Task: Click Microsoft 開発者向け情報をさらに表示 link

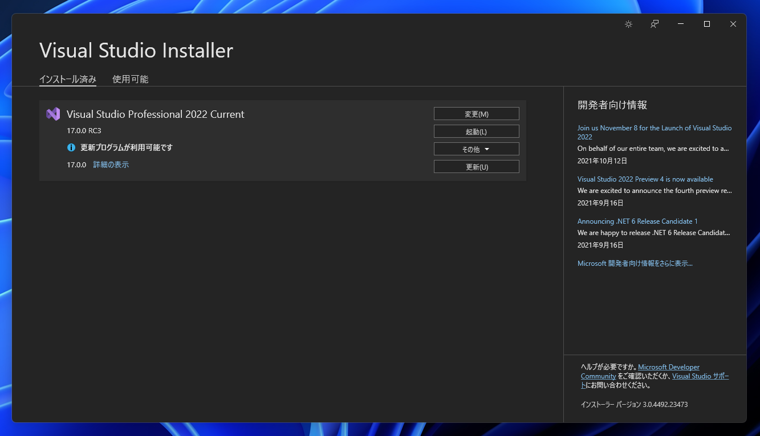Action: (x=634, y=264)
